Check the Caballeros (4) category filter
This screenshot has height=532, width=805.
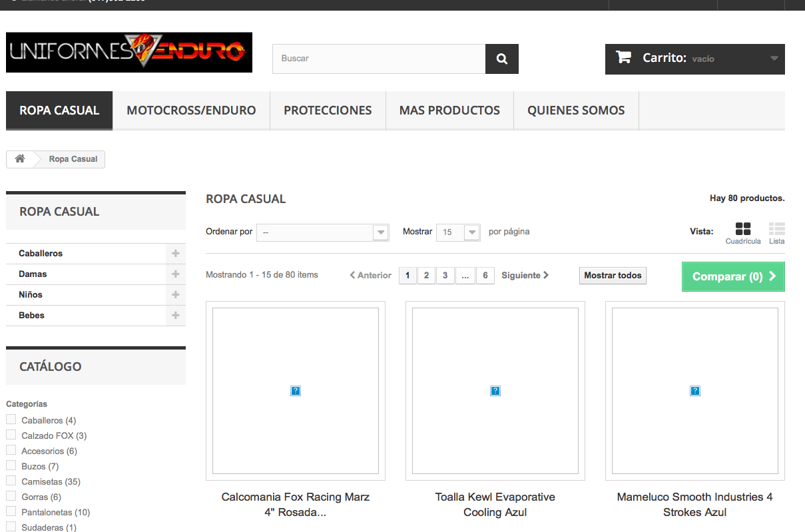11,419
